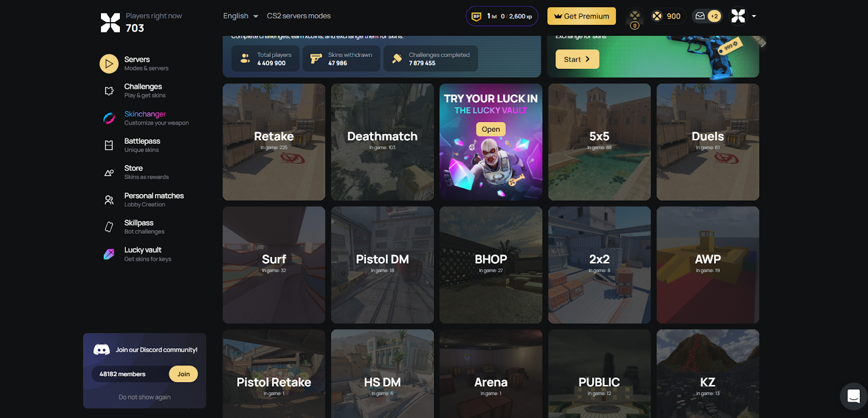The width and height of the screenshot is (868, 418).
Task: Open the Store menu item label
Action: [x=133, y=168]
